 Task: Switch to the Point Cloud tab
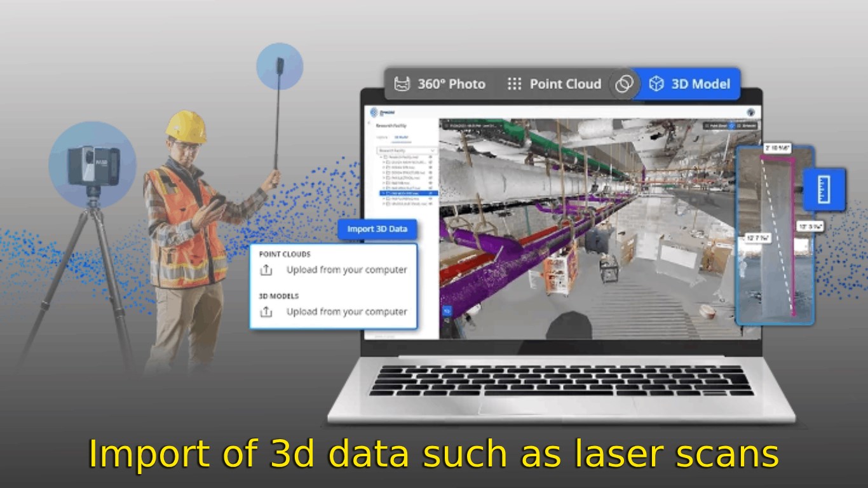point(553,84)
